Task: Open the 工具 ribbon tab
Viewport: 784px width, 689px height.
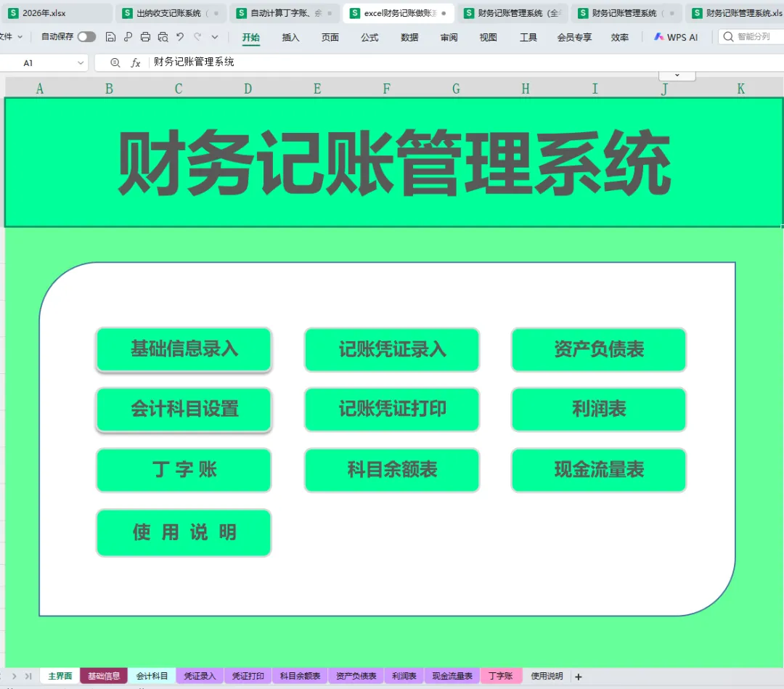Action: 528,38
